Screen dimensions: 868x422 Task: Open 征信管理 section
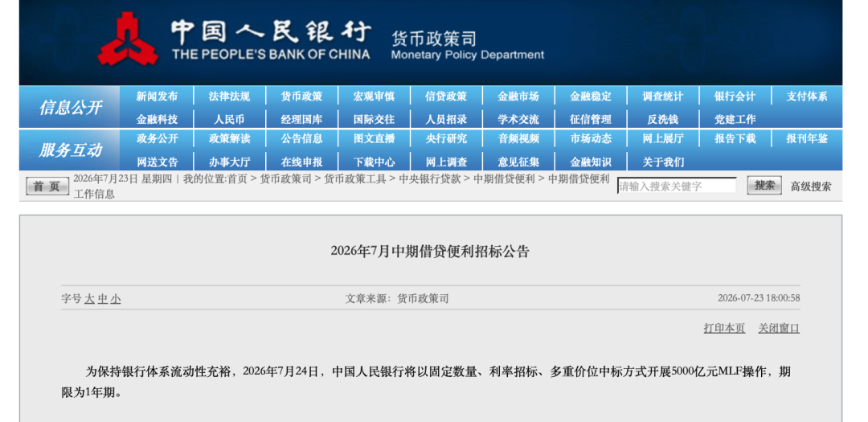tap(591, 119)
